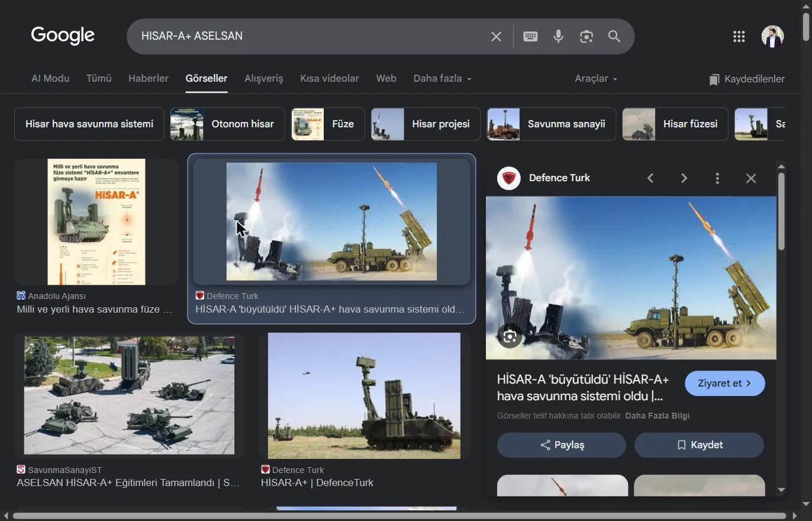The image size is (812, 521).
Task: Open the Google apps grid
Action: pyautogui.click(x=739, y=37)
